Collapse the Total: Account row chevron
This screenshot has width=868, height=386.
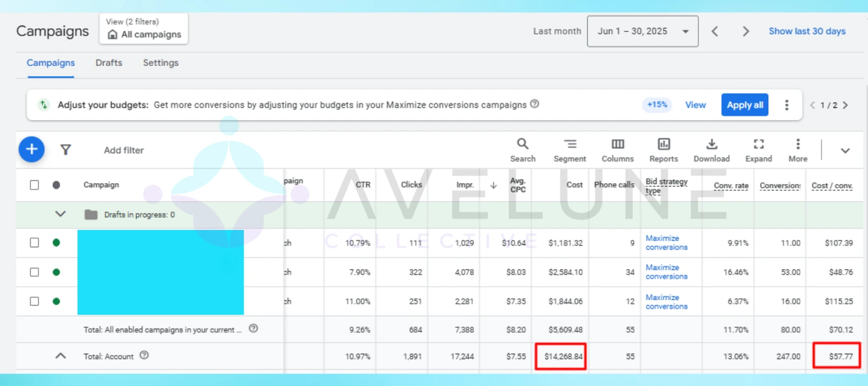point(60,356)
